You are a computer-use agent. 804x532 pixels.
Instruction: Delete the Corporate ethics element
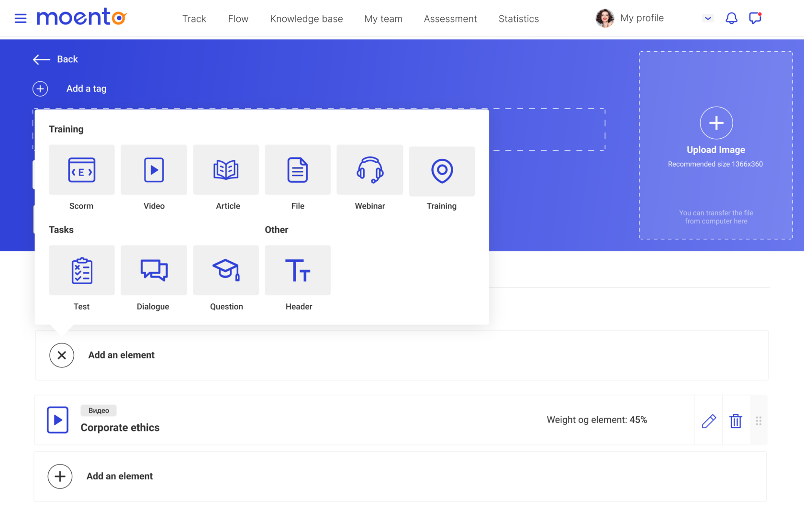pyautogui.click(x=736, y=420)
